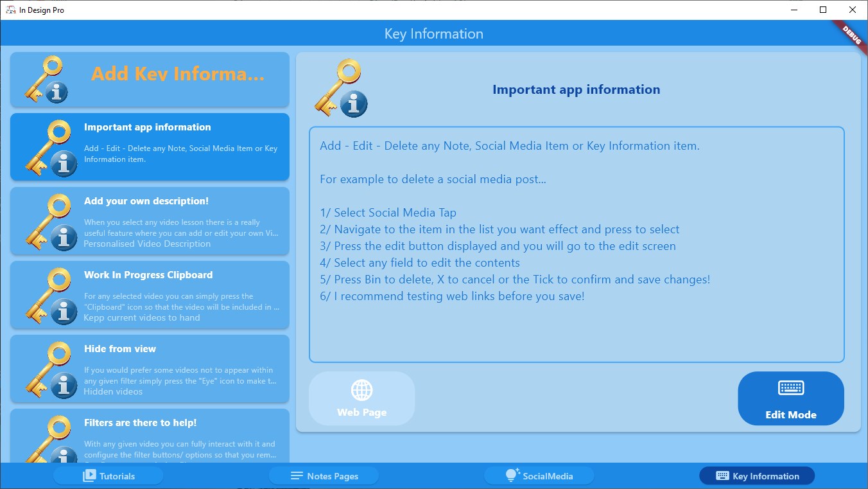This screenshot has width=868, height=489.
Task: Click the app information description text box
Action: point(576,244)
